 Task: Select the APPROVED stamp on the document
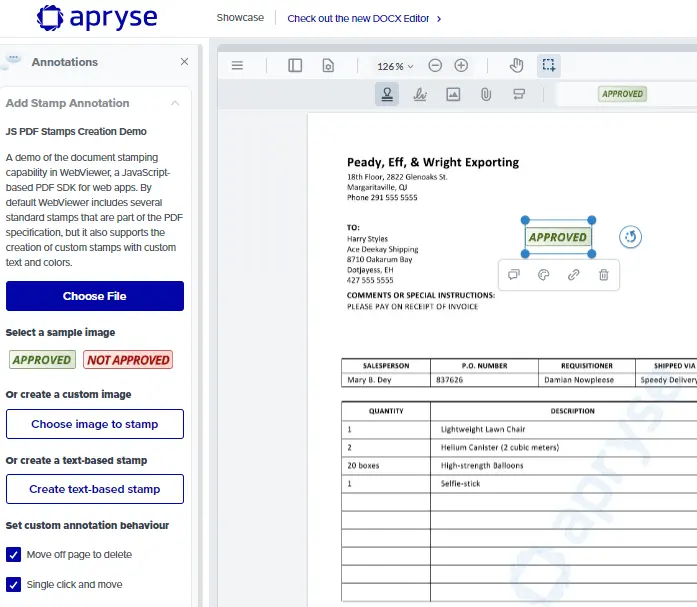[x=558, y=237]
